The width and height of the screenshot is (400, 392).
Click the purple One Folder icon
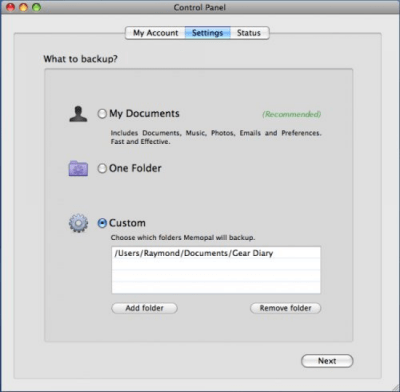(78, 168)
